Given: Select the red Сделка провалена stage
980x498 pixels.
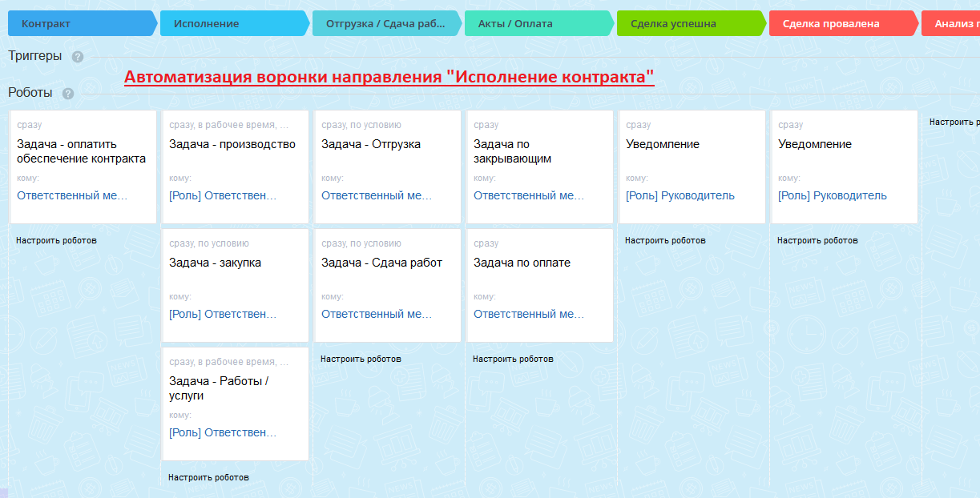Looking at the screenshot, I should point(843,23).
